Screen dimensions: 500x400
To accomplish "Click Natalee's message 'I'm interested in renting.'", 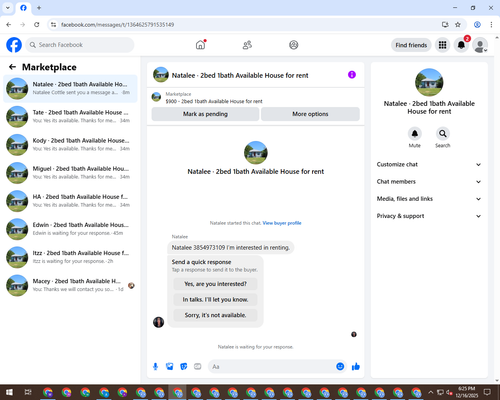I will (231, 248).
